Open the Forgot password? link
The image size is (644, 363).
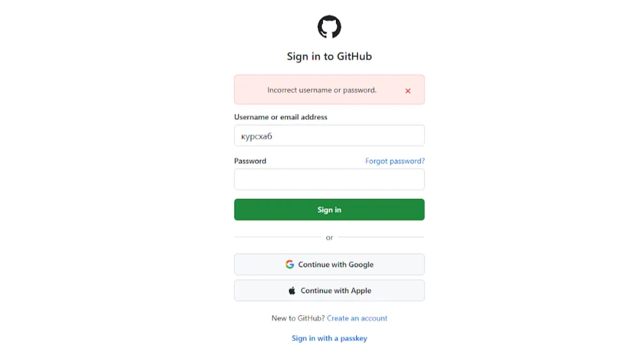tap(394, 161)
